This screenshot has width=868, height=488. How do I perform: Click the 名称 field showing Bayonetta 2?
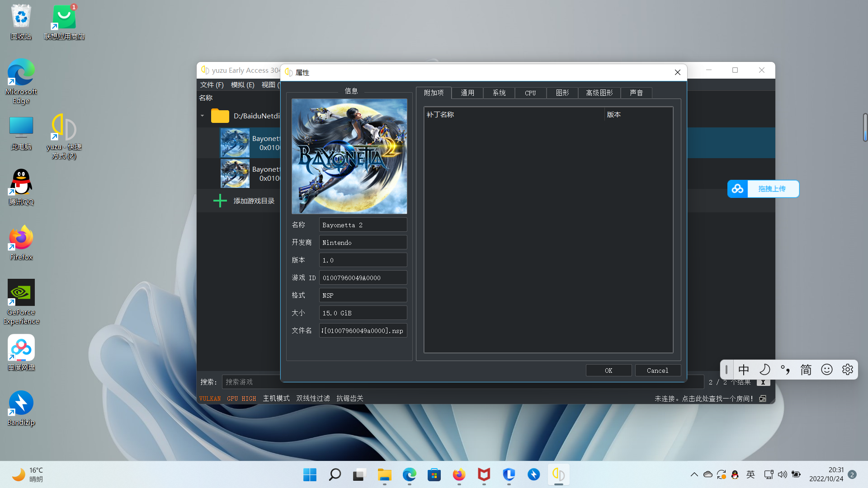(363, 225)
